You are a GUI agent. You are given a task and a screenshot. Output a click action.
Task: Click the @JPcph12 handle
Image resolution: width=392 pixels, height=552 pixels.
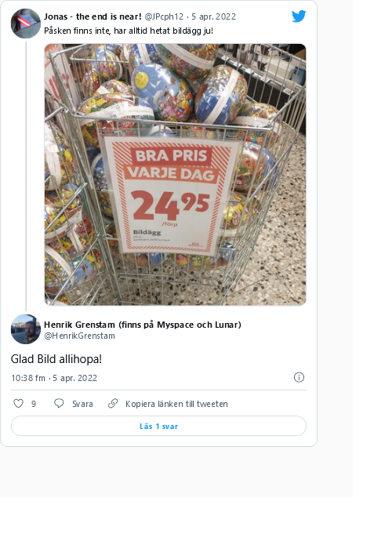164,16
